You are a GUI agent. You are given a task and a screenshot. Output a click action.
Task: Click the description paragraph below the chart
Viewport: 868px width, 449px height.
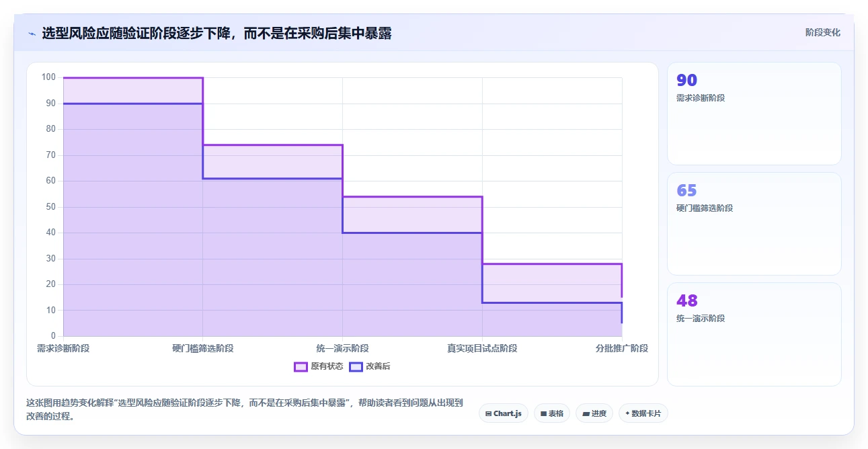(x=245, y=409)
